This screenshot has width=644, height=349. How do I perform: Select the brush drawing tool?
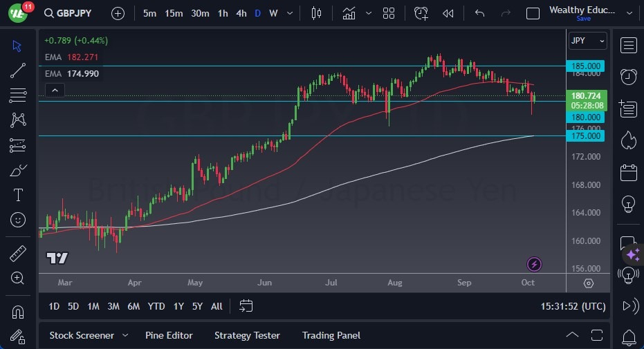pyautogui.click(x=18, y=170)
